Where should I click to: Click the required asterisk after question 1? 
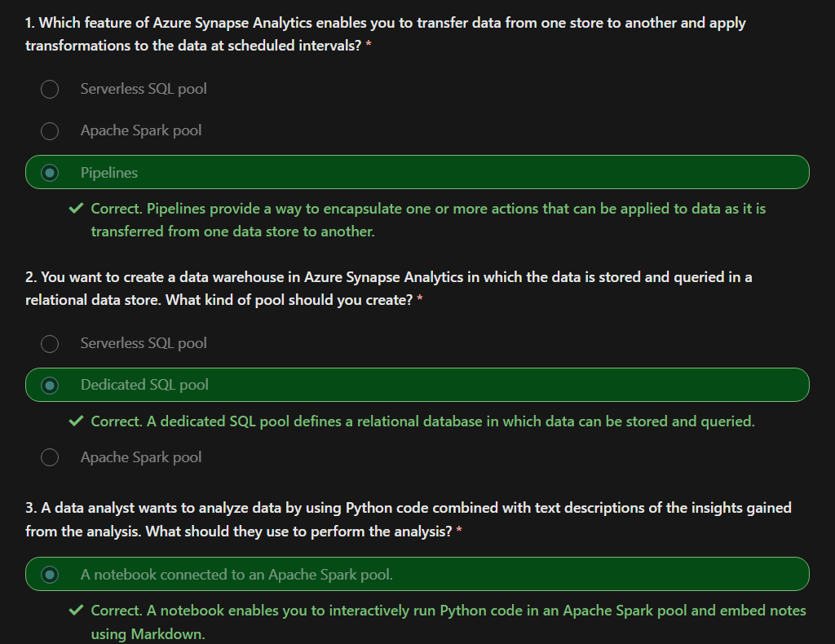point(369,45)
